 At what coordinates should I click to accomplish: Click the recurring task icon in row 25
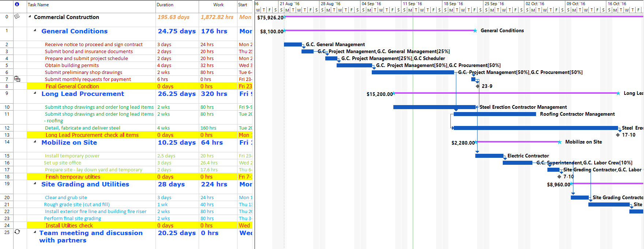click(17, 232)
